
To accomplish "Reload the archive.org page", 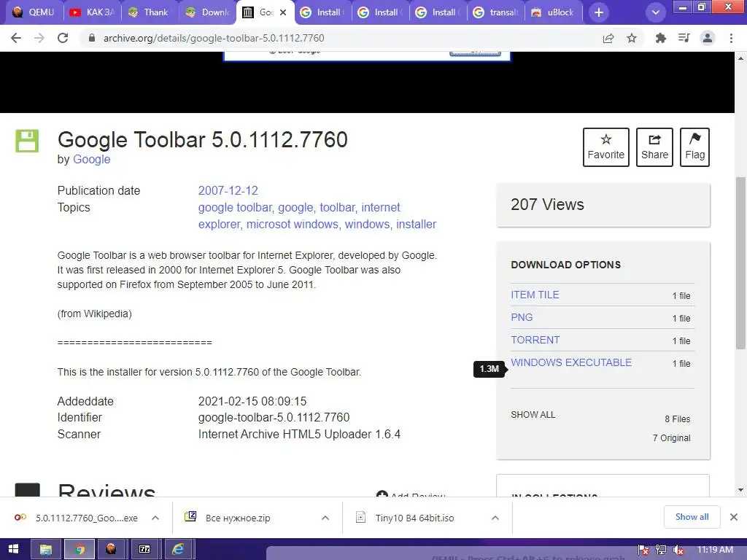I will click(63, 38).
